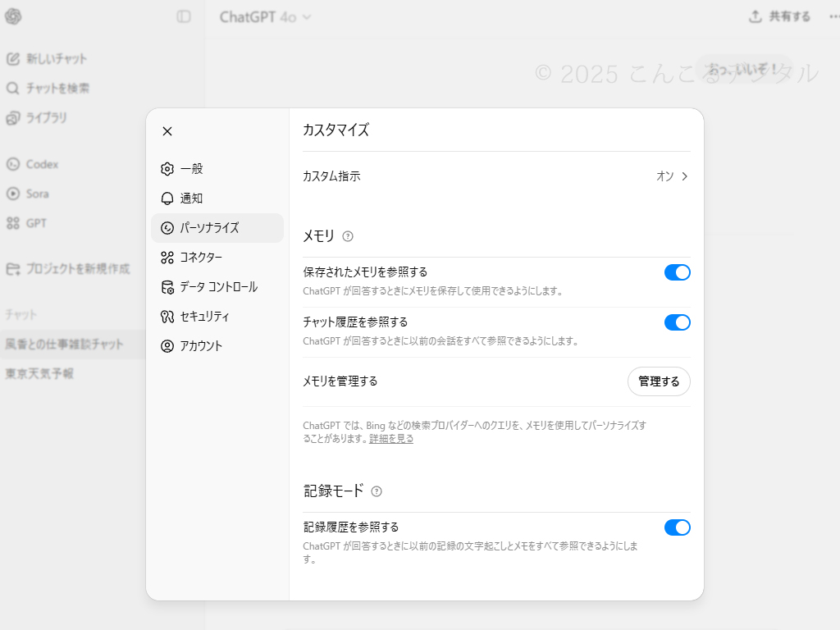
Task: Click the gear icon beside 一般
Action: click(167, 169)
